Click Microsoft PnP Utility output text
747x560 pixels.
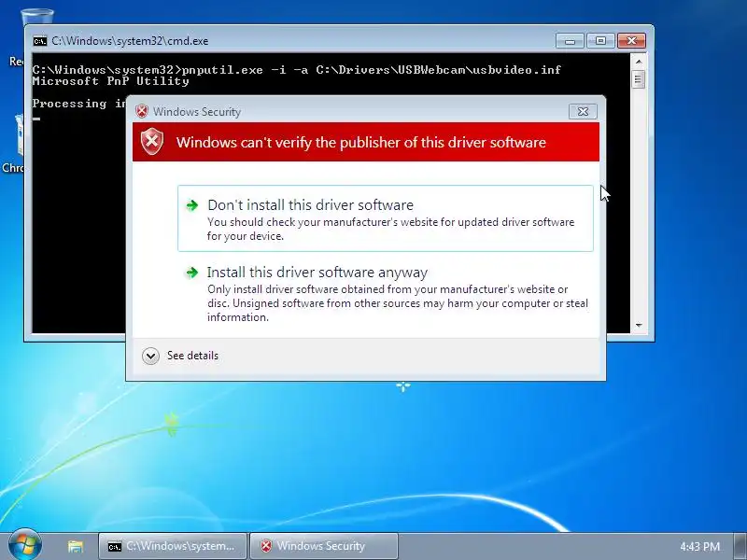tap(110, 81)
